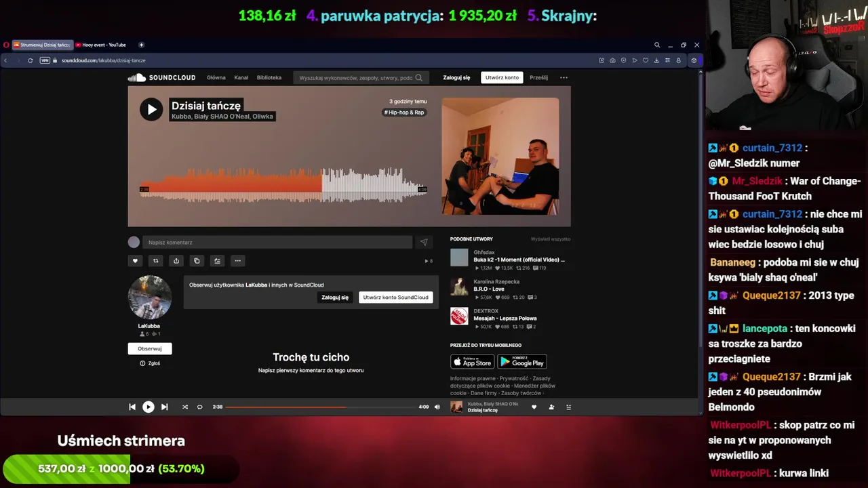Click Zaloguj się in the header
Viewport: 868px width, 488px height.
456,77
